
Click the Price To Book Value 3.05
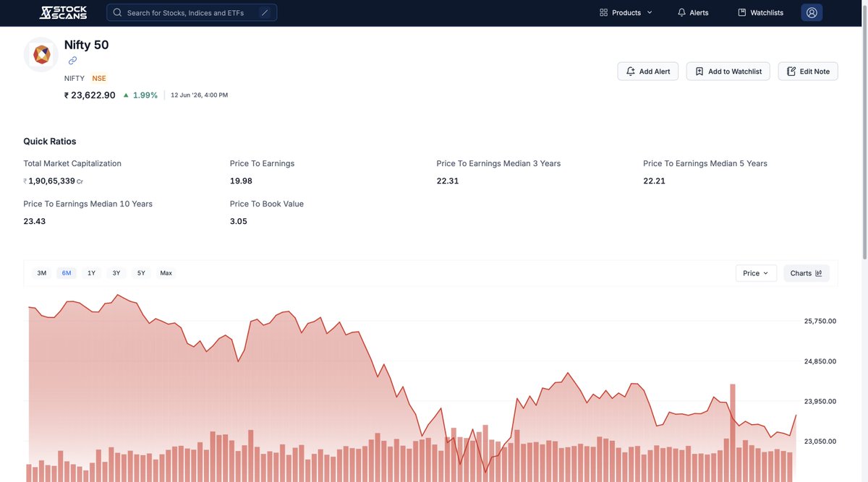[239, 221]
